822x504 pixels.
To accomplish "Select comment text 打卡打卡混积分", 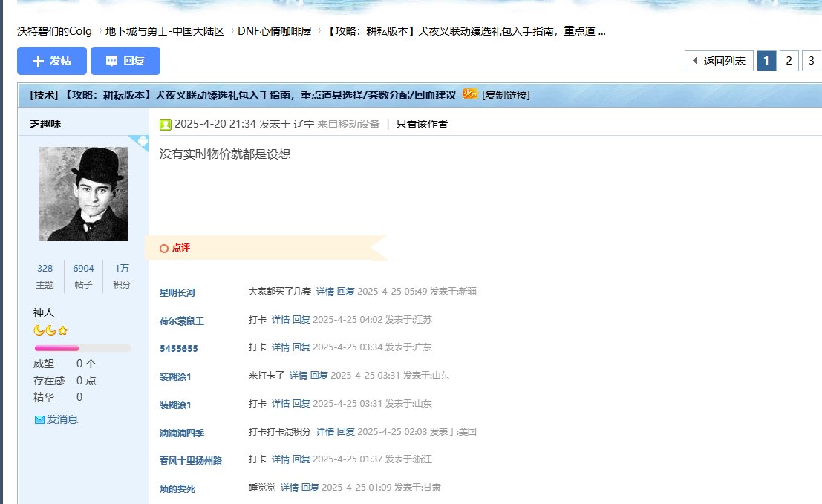I will tap(280, 432).
